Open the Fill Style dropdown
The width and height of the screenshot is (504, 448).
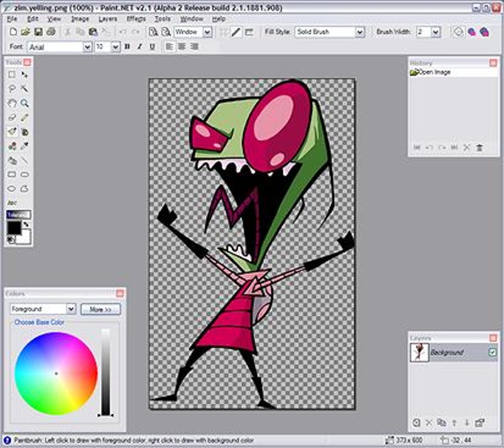[x=360, y=32]
